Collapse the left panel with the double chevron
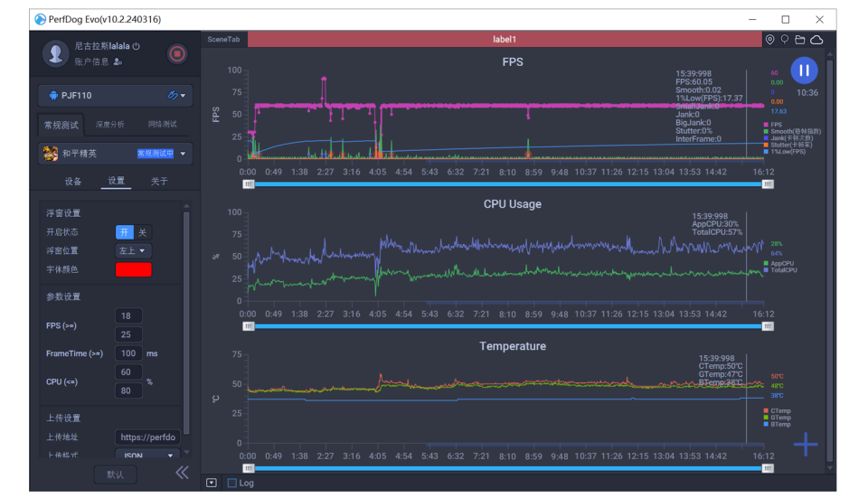This screenshot has width=868, height=498. [182, 473]
